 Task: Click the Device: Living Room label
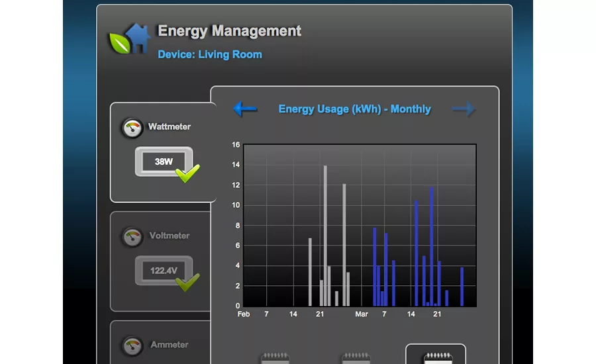point(210,55)
